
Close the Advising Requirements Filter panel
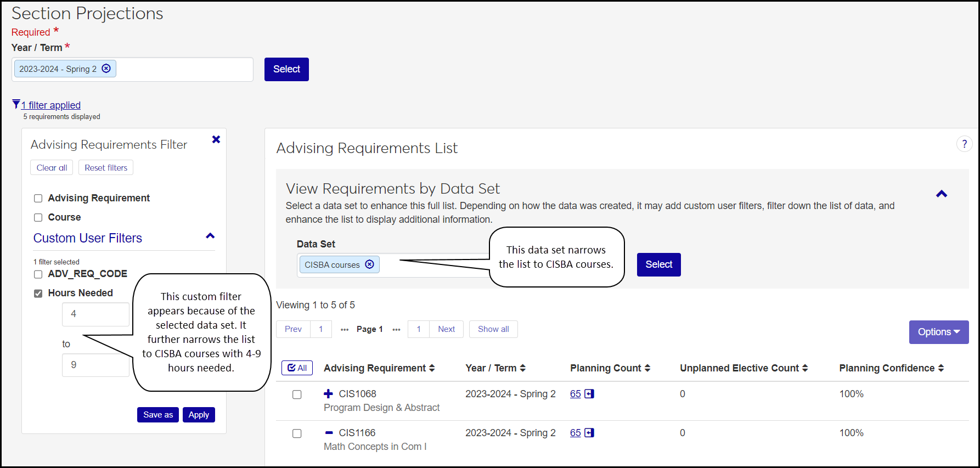216,139
